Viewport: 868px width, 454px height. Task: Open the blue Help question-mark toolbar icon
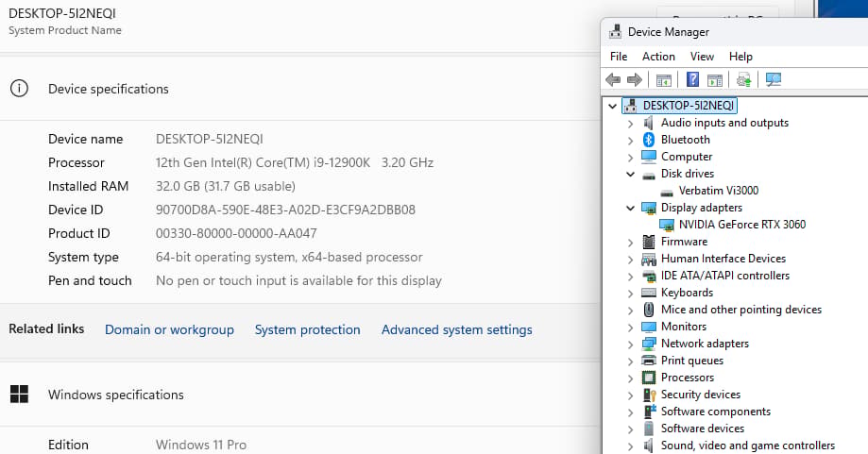(692, 79)
